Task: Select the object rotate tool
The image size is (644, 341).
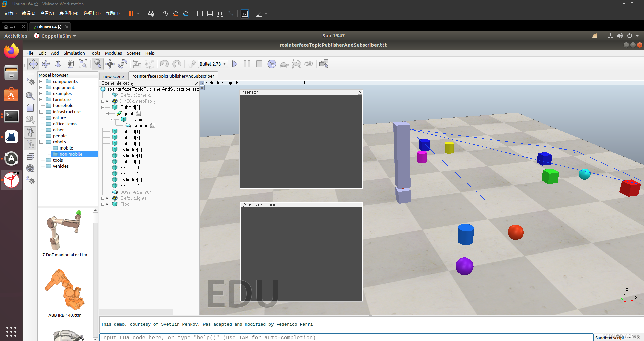Action: (x=122, y=64)
